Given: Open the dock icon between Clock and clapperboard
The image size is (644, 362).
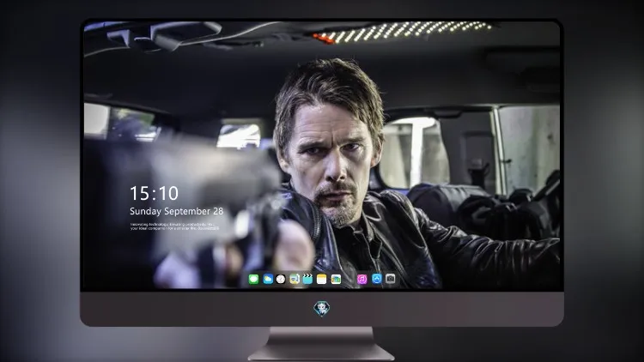Looking at the screenshot, I should coord(295,279).
